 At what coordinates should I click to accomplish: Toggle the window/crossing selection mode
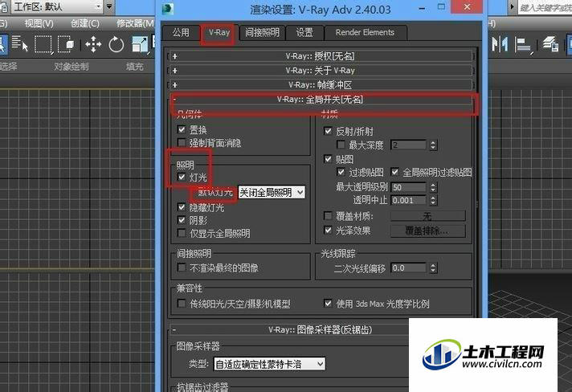tap(66, 44)
